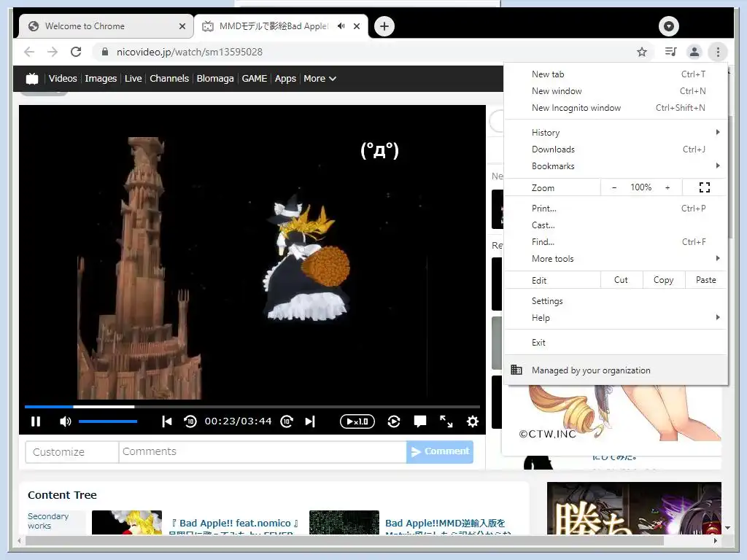The height and width of the screenshot is (560, 747).
Task: Expand the Help submenu
Action: (x=615, y=318)
